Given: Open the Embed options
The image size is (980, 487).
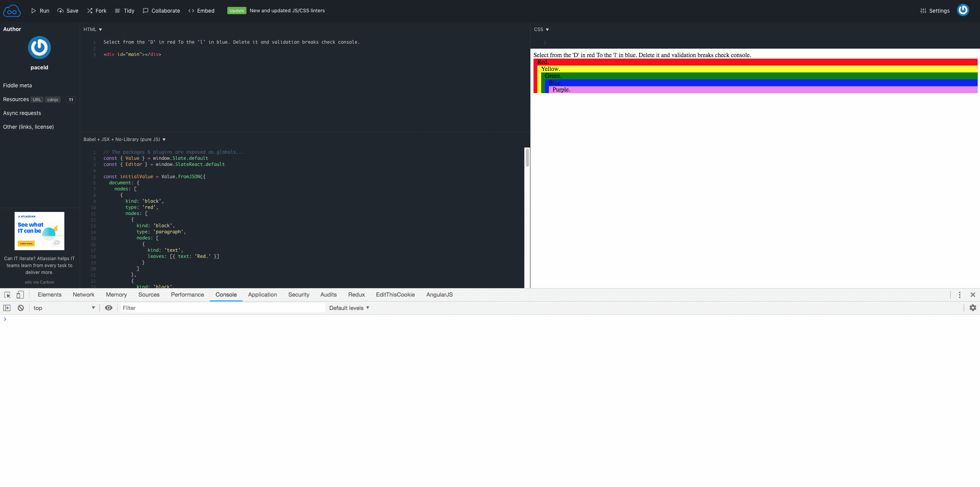Looking at the screenshot, I should click(x=201, y=11).
